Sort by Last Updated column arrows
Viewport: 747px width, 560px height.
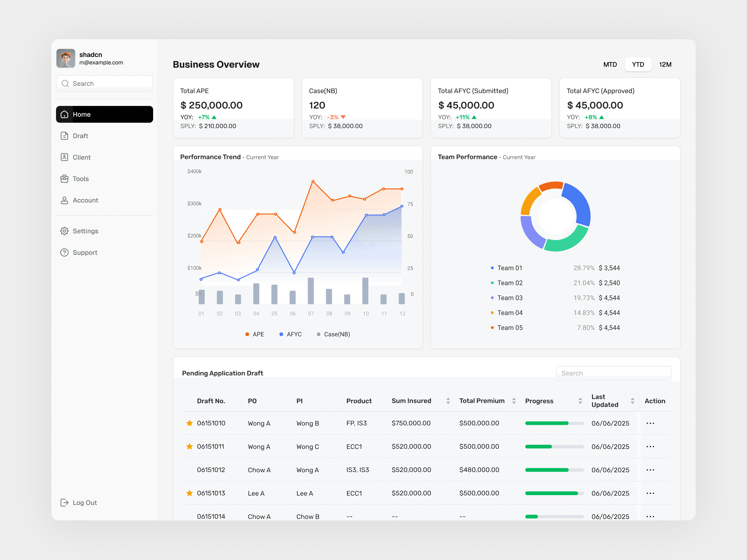(x=633, y=401)
